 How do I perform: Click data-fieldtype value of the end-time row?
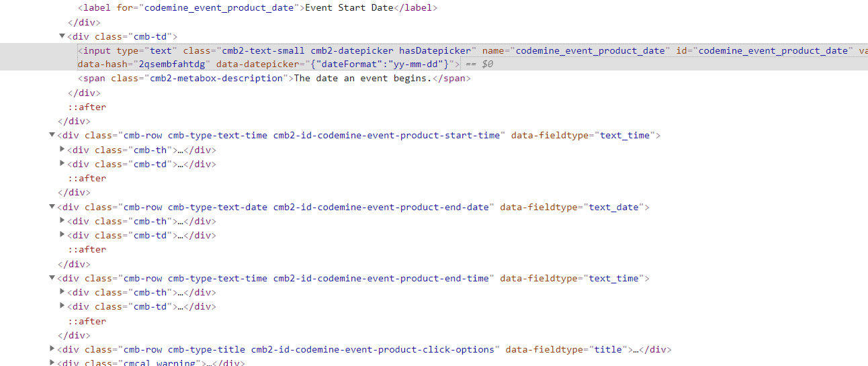tap(615, 278)
